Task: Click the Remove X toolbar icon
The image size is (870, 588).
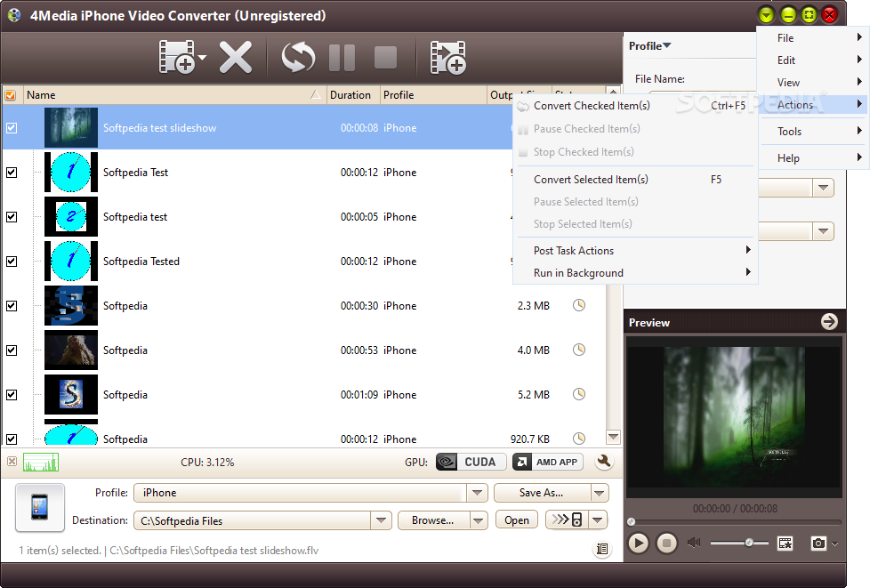Action: (x=235, y=57)
